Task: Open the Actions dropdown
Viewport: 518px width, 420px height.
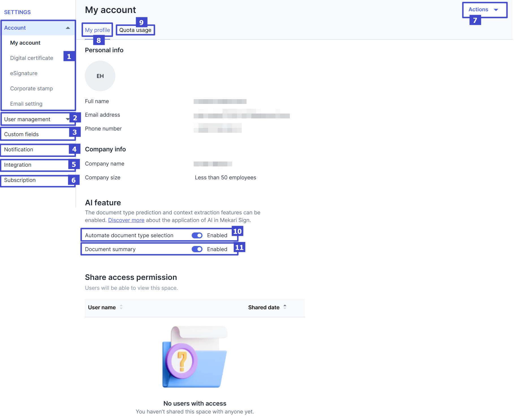Action: coord(484,10)
